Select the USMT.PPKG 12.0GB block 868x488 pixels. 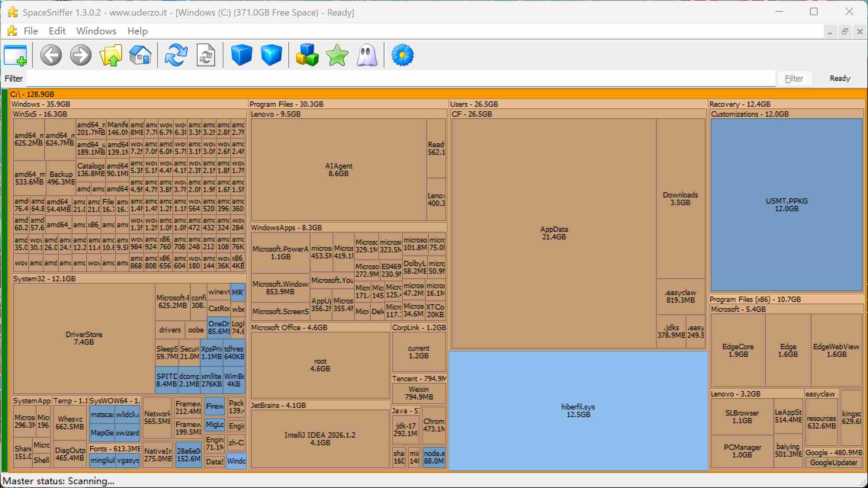(x=787, y=205)
